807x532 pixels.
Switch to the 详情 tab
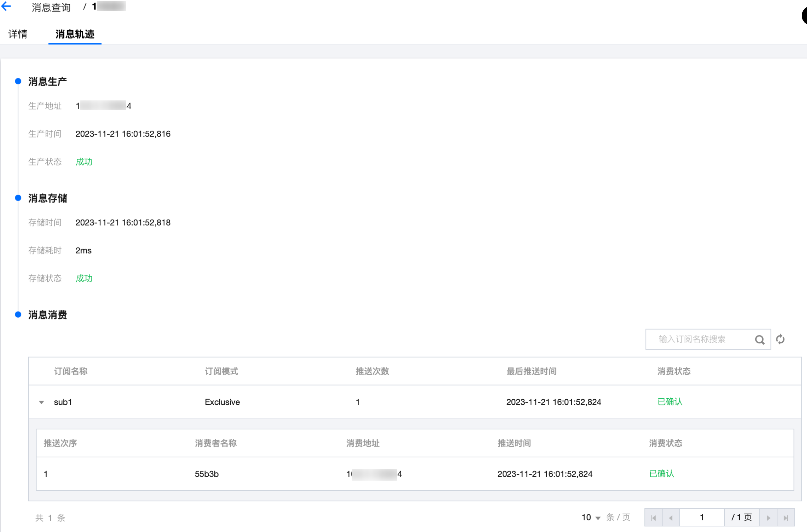click(18, 34)
